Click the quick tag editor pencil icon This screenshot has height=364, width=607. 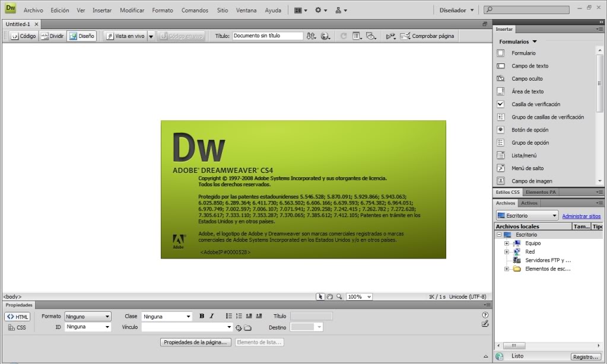485,324
